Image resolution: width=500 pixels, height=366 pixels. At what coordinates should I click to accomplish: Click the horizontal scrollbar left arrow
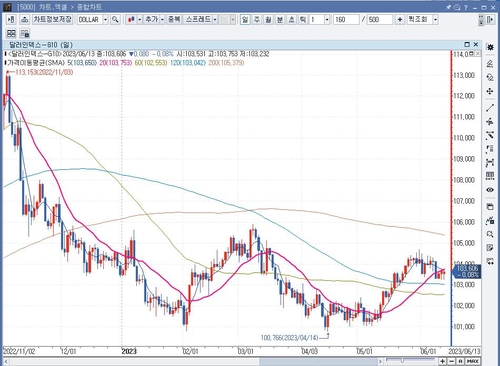[x=6, y=361]
